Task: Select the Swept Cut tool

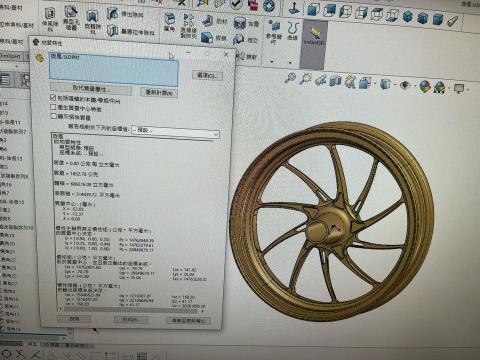Action: (x=125, y=14)
